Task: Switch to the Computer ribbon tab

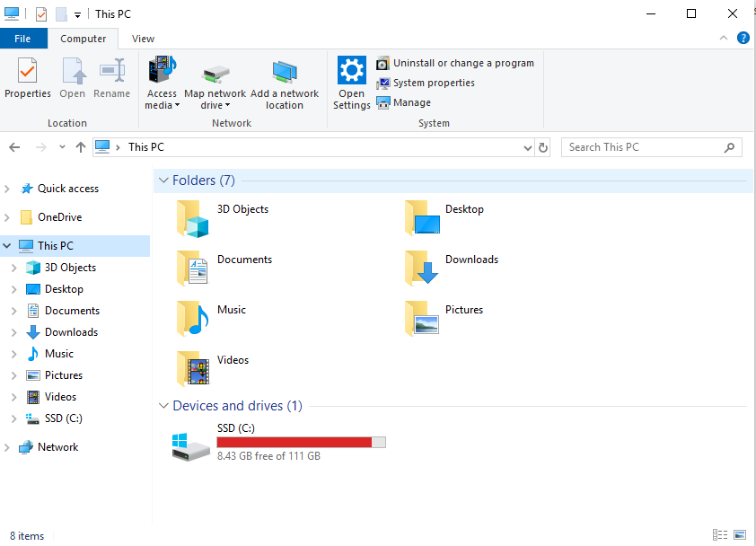Action: pos(83,39)
